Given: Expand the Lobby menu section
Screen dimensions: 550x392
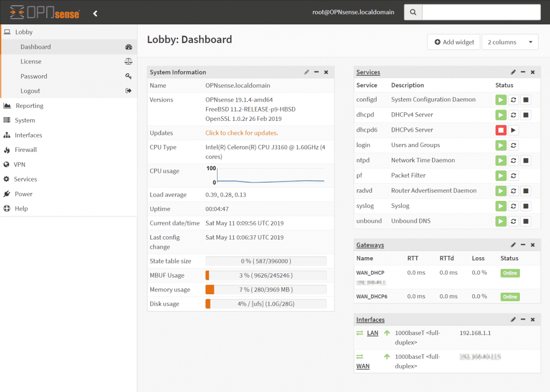Looking at the screenshot, I should tap(69, 32).
